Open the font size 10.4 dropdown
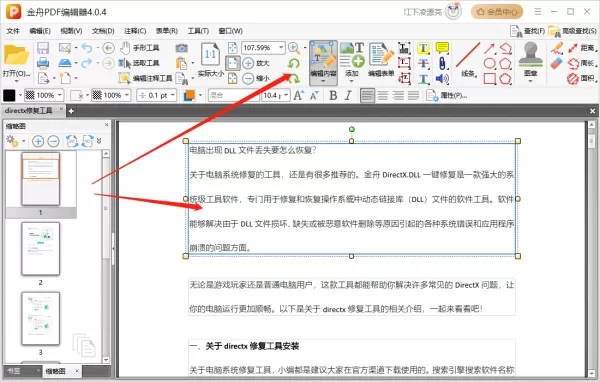600x382 pixels. point(286,95)
